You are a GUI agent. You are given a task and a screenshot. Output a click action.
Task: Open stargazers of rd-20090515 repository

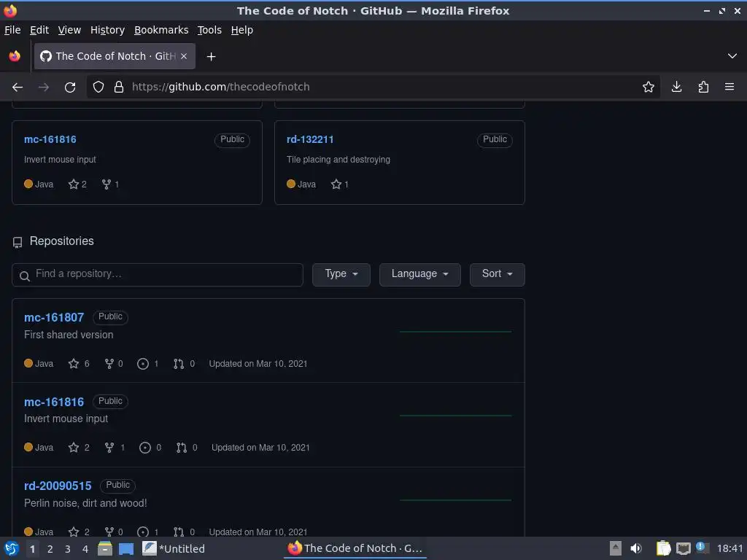click(79, 532)
